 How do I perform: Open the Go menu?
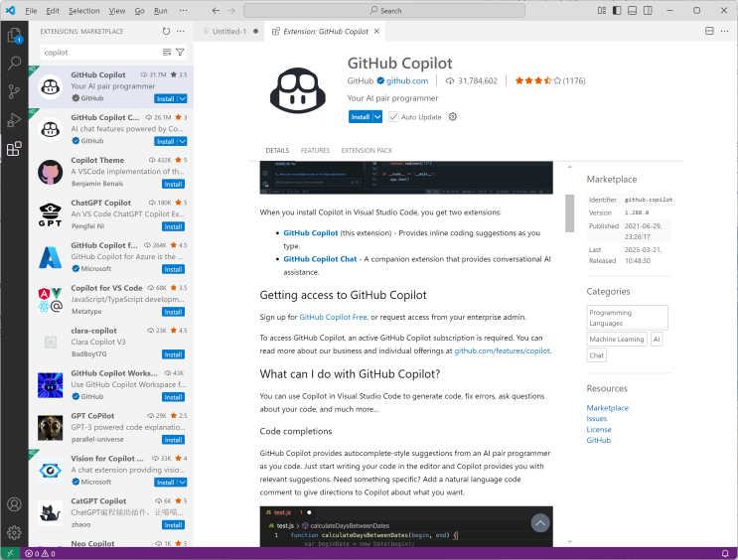click(140, 10)
